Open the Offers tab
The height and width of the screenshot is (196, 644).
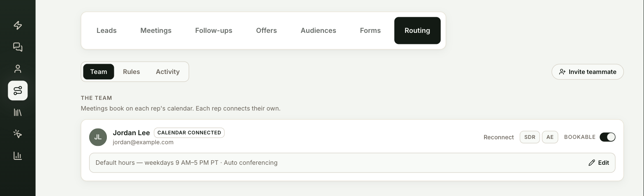pos(266,30)
